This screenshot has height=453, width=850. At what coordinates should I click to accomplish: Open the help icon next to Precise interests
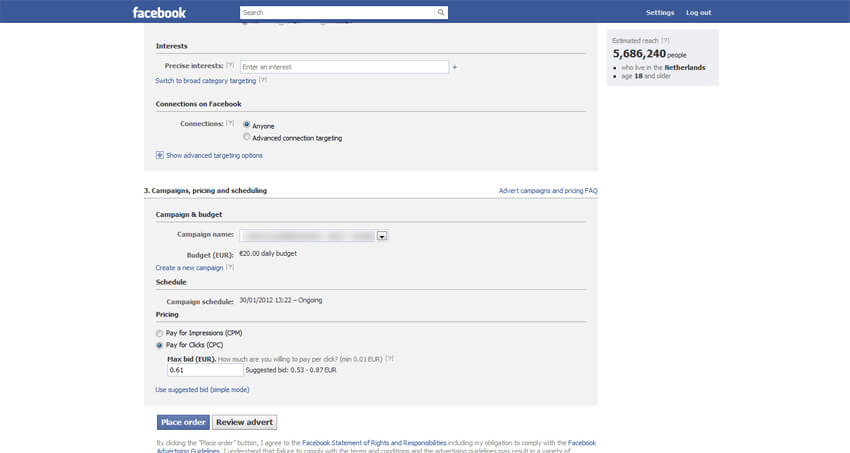(230, 66)
